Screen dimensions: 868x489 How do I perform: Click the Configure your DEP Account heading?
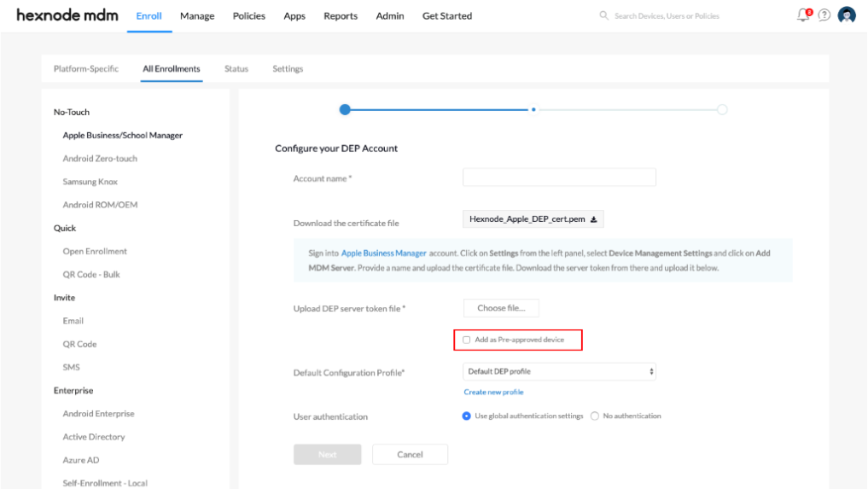[x=336, y=148]
